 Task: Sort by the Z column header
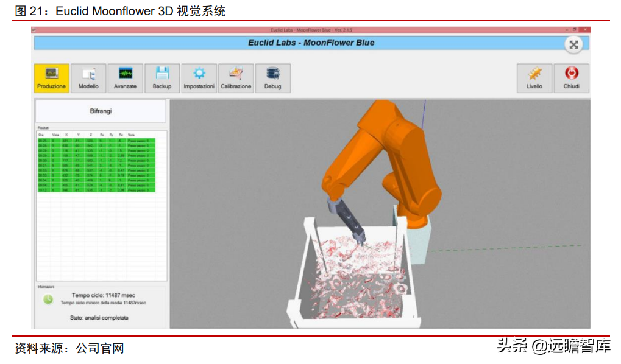click(91, 135)
